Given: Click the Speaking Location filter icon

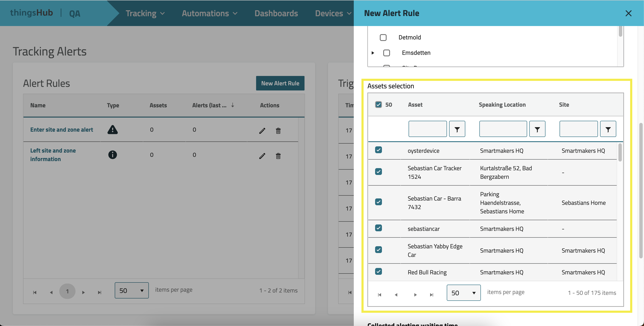Looking at the screenshot, I should pyautogui.click(x=537, y=129).
